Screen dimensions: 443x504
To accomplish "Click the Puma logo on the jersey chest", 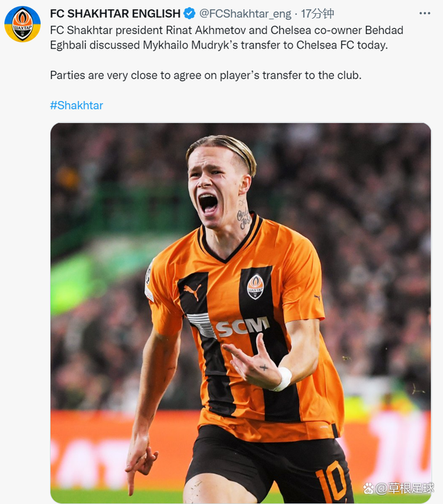I will (192, 291).
